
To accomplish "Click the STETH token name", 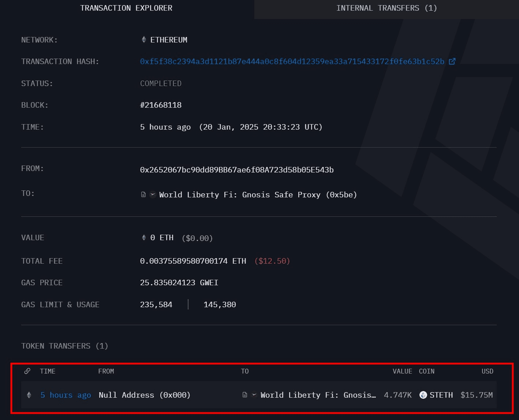I will click(441, 395).
